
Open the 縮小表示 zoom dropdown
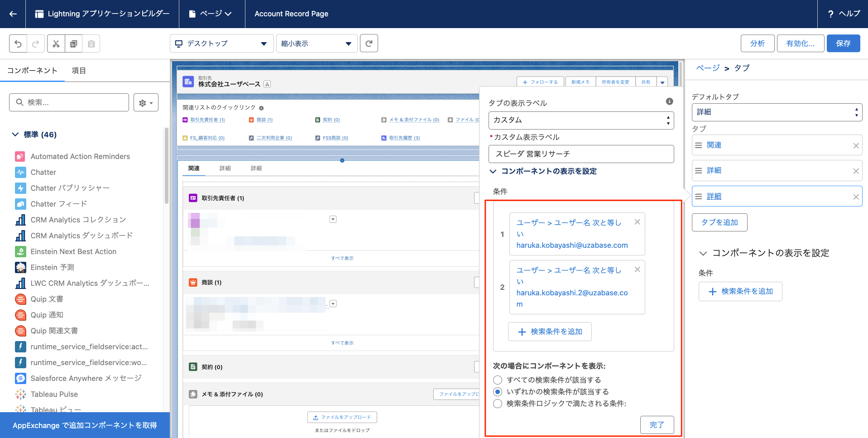(x=317, y=43)
